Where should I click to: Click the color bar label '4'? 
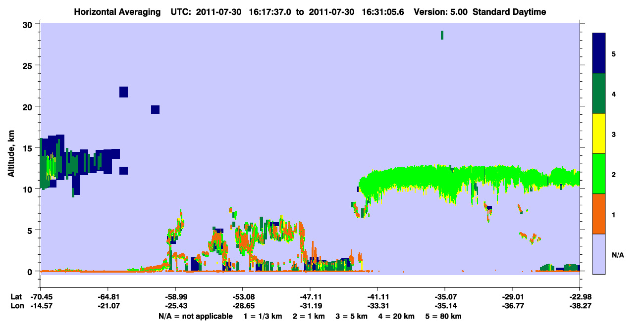tap(613, 94)
